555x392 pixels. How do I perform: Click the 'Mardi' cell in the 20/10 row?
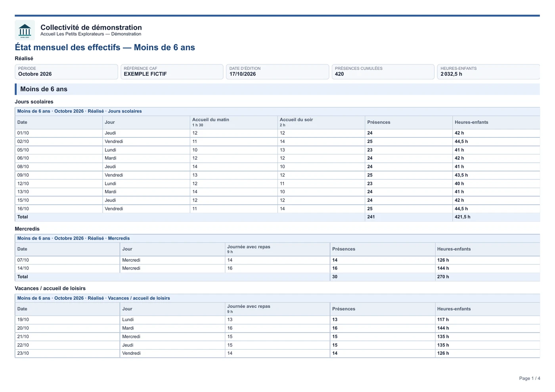tap(172, 328)
